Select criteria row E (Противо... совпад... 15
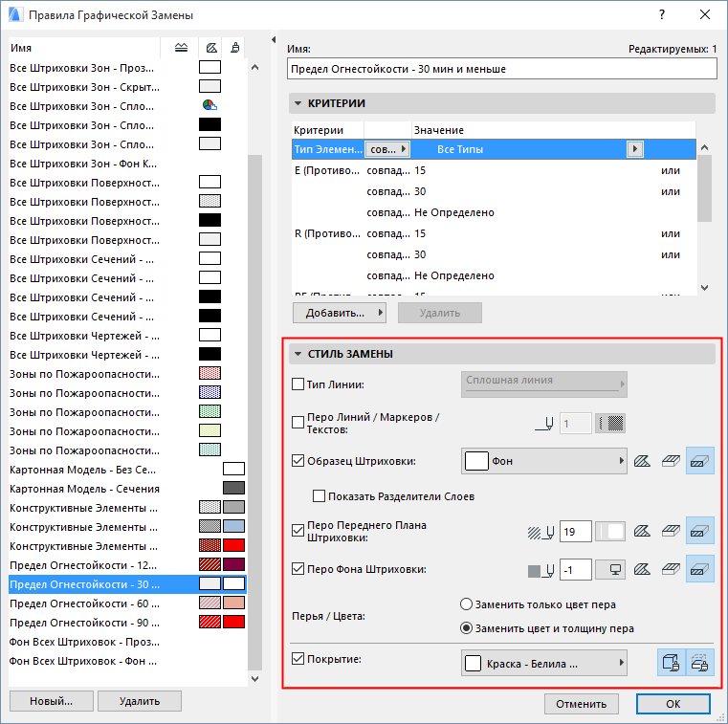 (494, 170)
